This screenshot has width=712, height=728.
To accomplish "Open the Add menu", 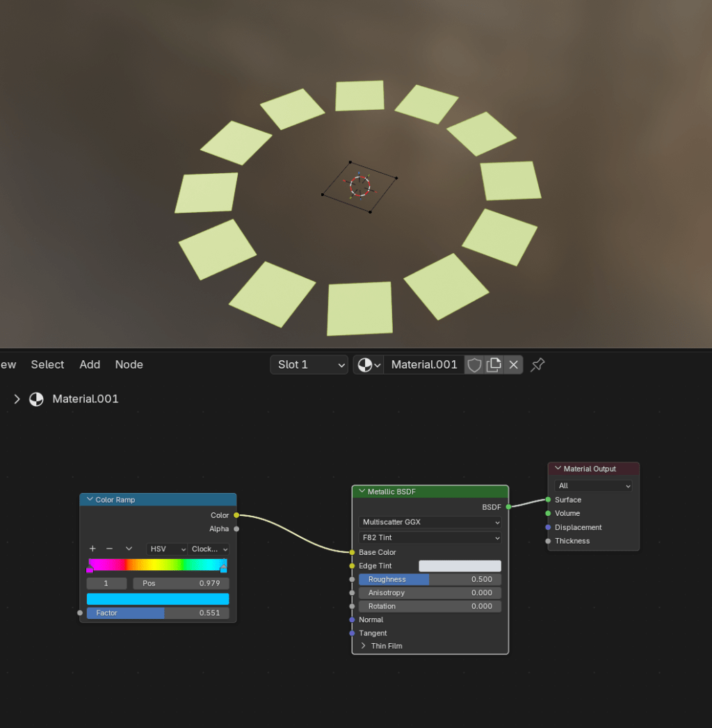I will pyautogui.click(x=90, y=365).
